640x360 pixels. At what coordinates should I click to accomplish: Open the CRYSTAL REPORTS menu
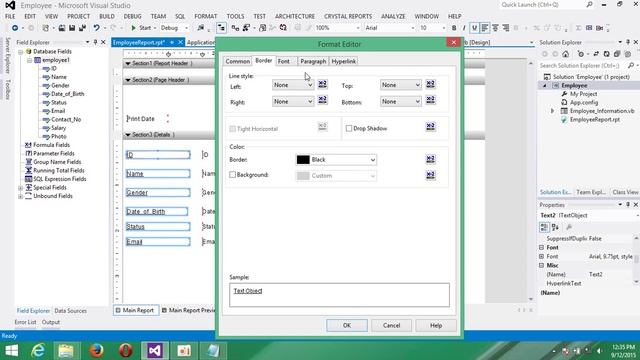[x=348, y=16]
